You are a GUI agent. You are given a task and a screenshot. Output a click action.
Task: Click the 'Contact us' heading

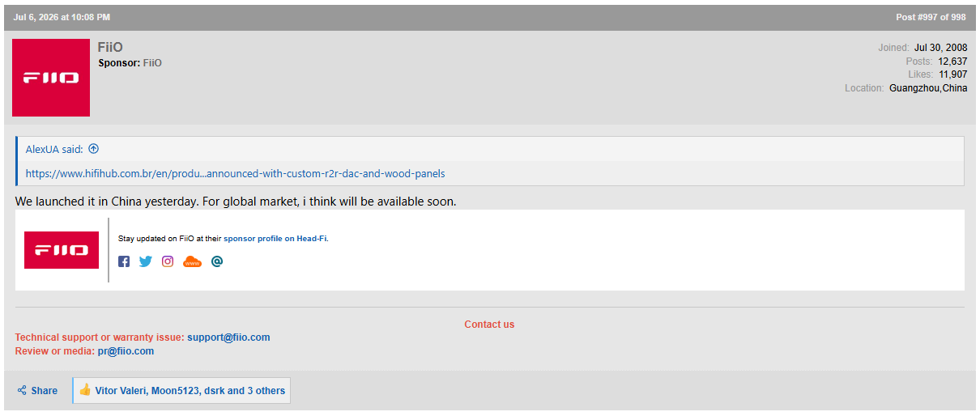click(x=489, y=325)
